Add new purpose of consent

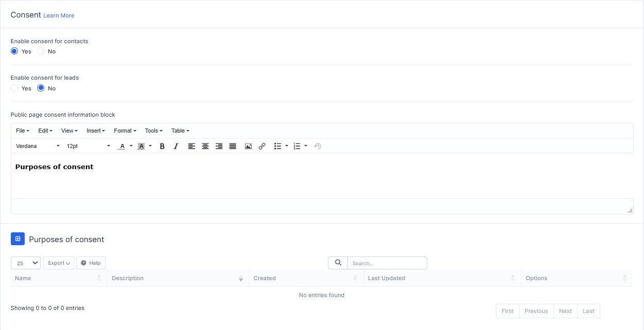[x=18, y=239]
